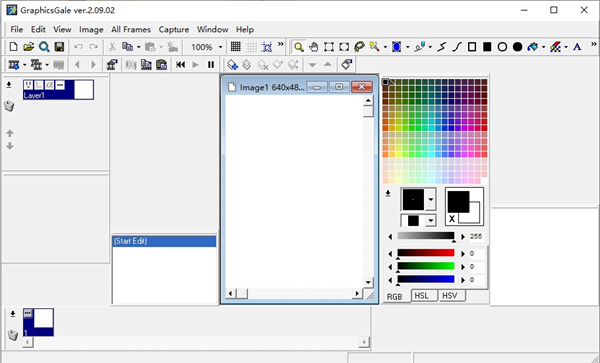The height and width of the screenshot is (363, 600).
Task: Open the Edit menu
Action: coord(38,29)
